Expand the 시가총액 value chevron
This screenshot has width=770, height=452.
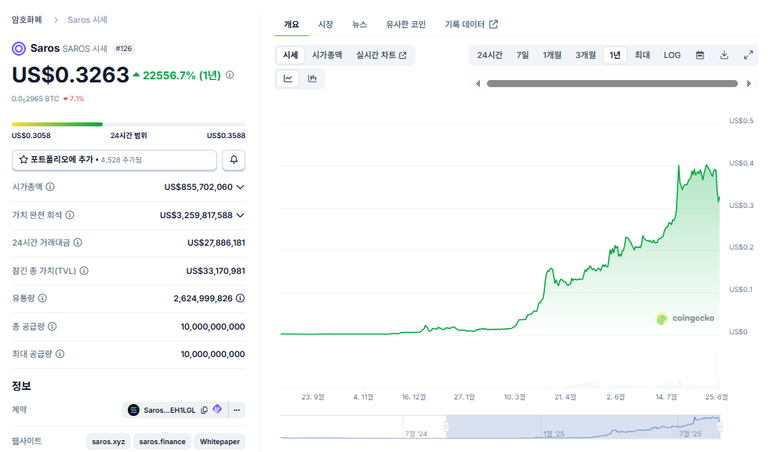pyautogui.click(x=240, y=187)
